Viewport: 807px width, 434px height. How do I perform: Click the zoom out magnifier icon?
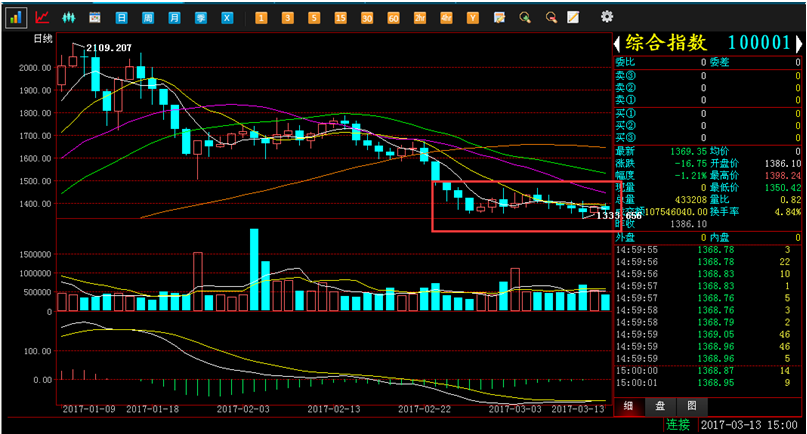(551, 18)
